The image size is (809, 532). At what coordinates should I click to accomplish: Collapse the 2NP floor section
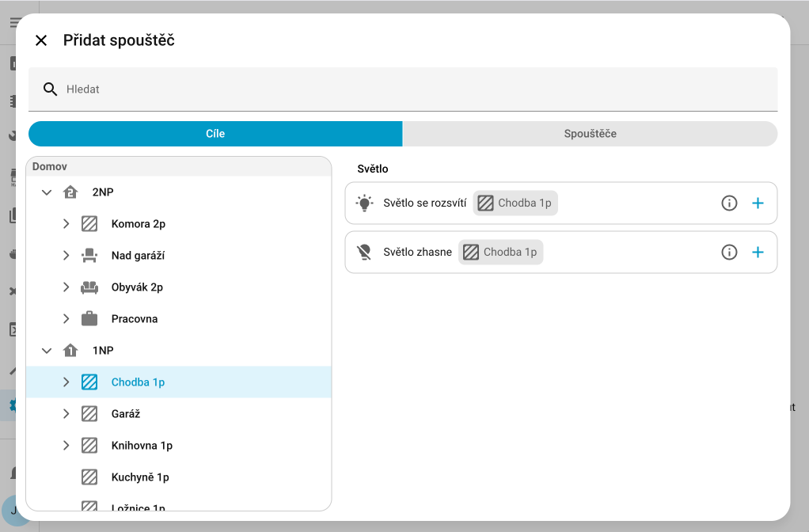coord(47,192)
